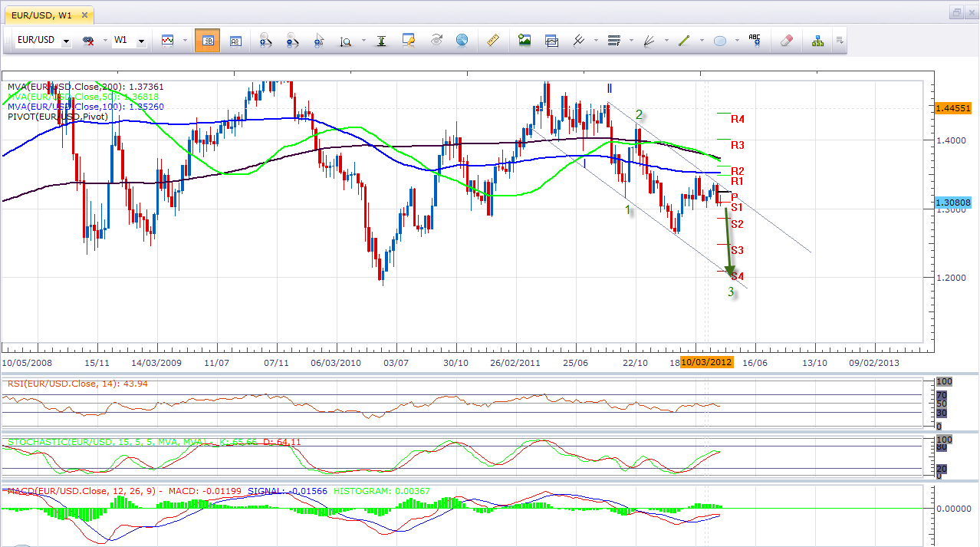Viewport: 980px width, 547px height.
Task: Click the chart type icon
Action: tap(166, 41)
